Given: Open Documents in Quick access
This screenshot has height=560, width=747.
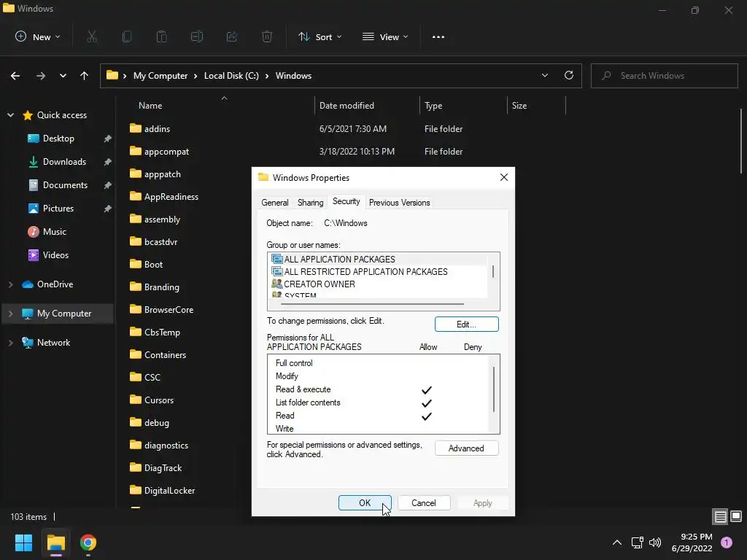Looking at the screenshot, I should tap(65, 185).
